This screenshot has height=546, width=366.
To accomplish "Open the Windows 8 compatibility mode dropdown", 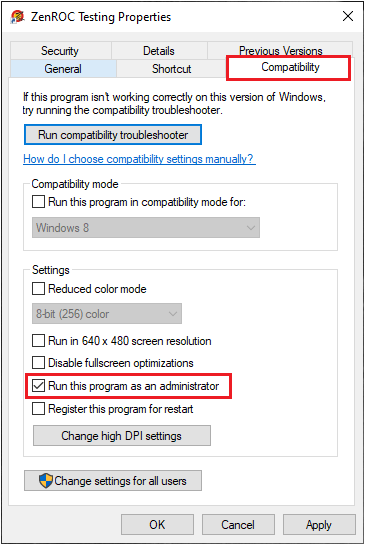I will point(146,228).
